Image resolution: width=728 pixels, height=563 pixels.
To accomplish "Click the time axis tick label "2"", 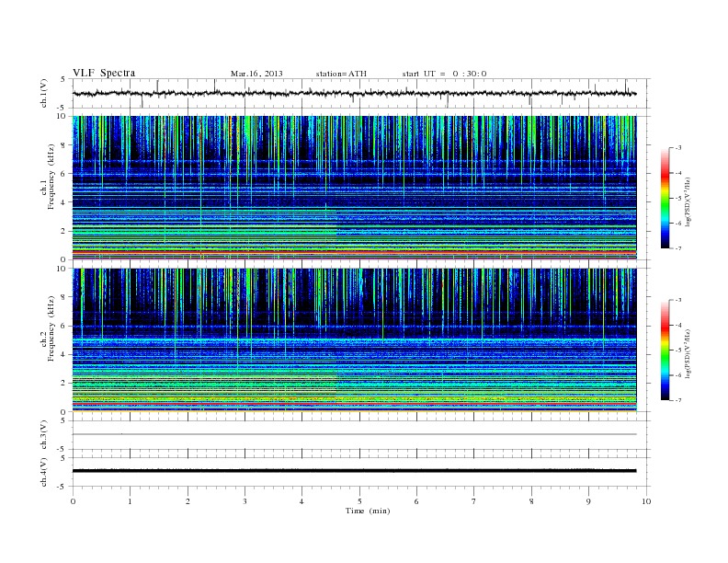I will point(188,501).
